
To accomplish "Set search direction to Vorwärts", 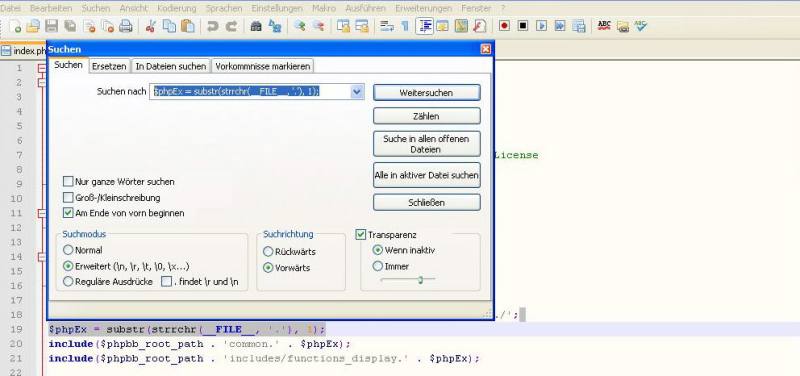I will click(x=268, y=268).
